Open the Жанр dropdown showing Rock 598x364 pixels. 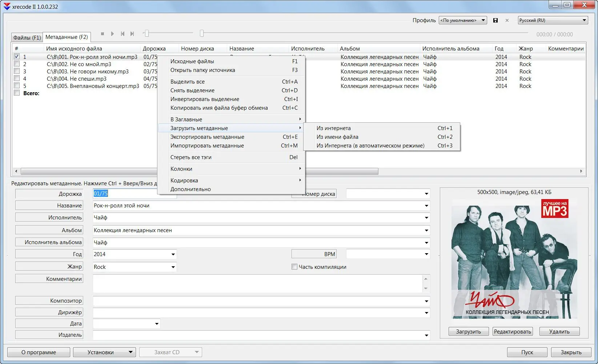173,267
